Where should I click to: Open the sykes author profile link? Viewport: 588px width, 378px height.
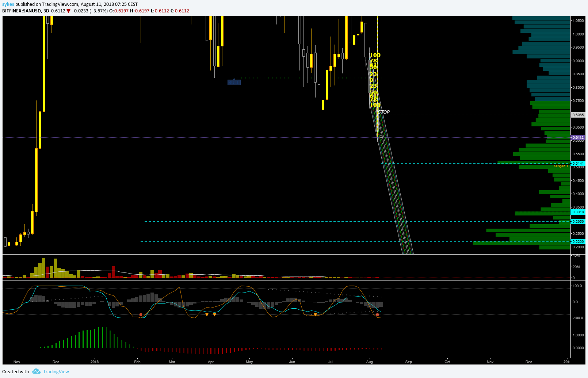coord(8,4)
